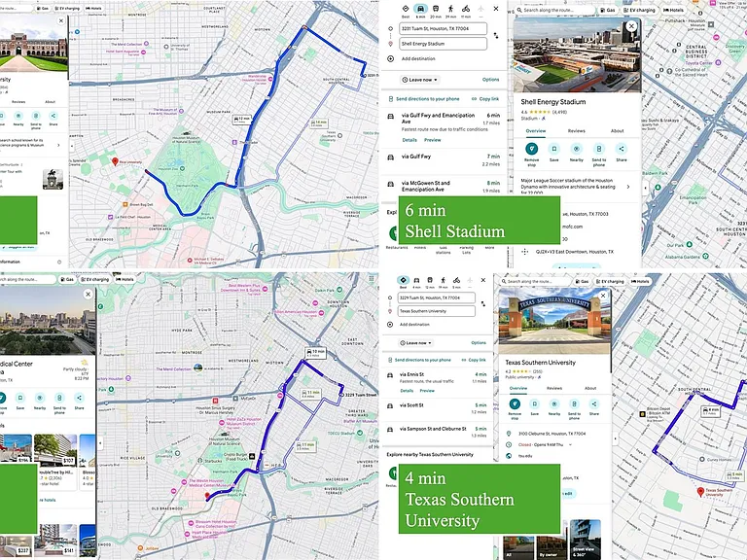Screen dimensions: 747x560
Task: Open About tab on Shell Energy Stadium card
Action: [617, 130]
